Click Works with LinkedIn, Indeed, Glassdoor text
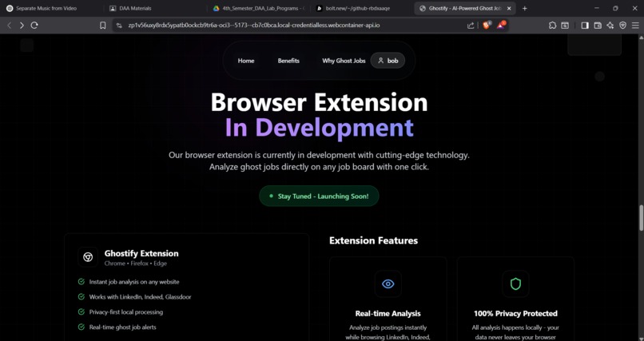The height and width of the screenshot is (341, 644). pyautogui.click(x=140, y=297)
